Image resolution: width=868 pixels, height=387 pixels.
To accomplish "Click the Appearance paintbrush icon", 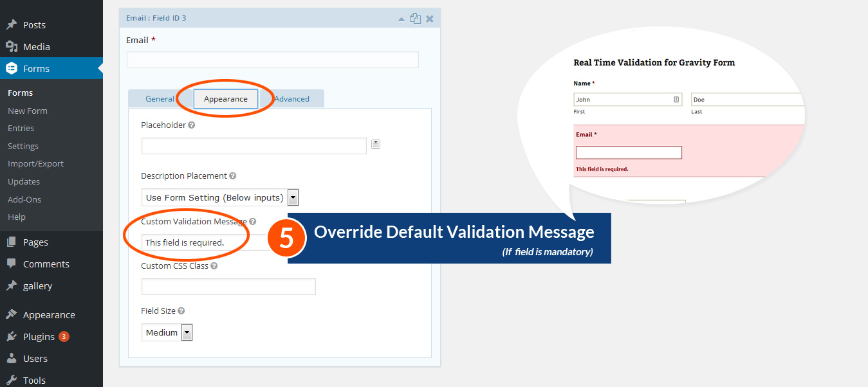I will (12, 315).
